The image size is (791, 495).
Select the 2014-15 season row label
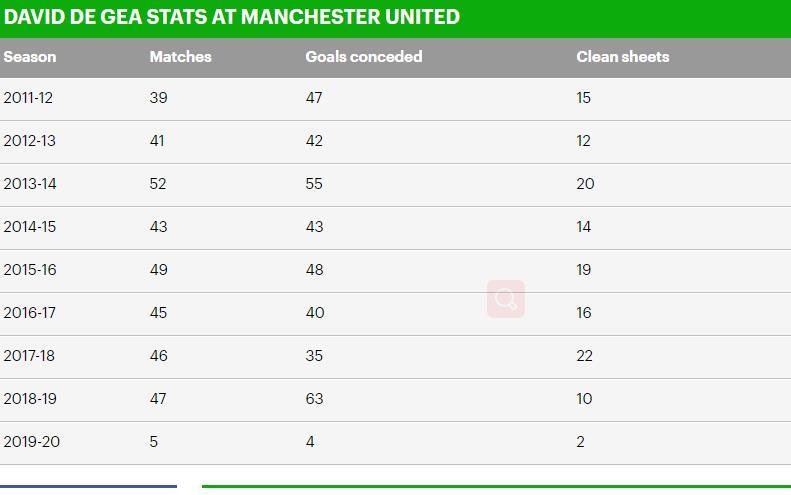(x=29, y=227)
